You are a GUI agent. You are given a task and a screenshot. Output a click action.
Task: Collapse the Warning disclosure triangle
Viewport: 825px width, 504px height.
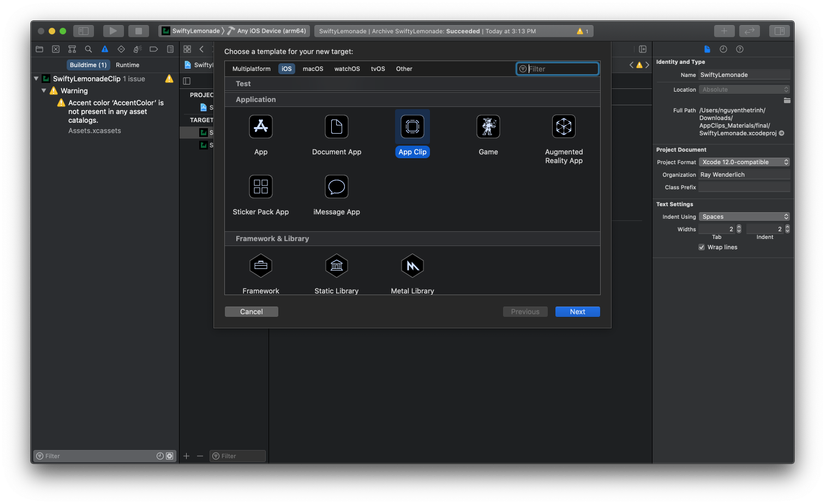click(44, 91)
